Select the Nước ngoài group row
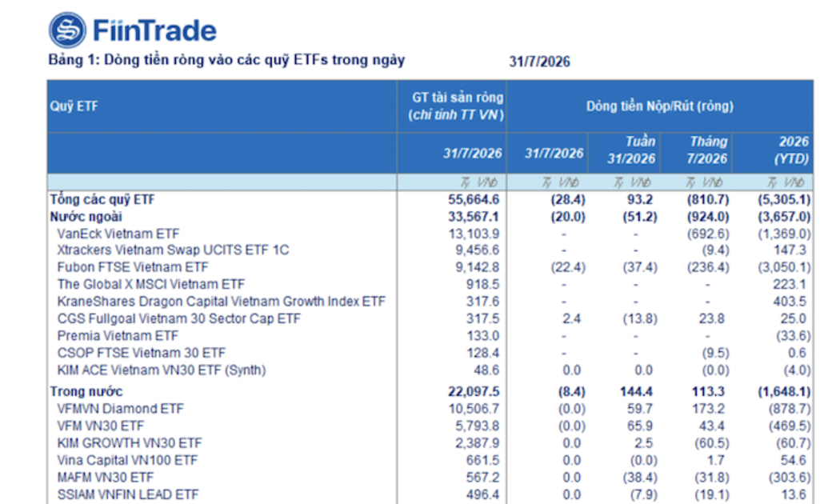This screenshot has height=504, width=840. point(430,216)
